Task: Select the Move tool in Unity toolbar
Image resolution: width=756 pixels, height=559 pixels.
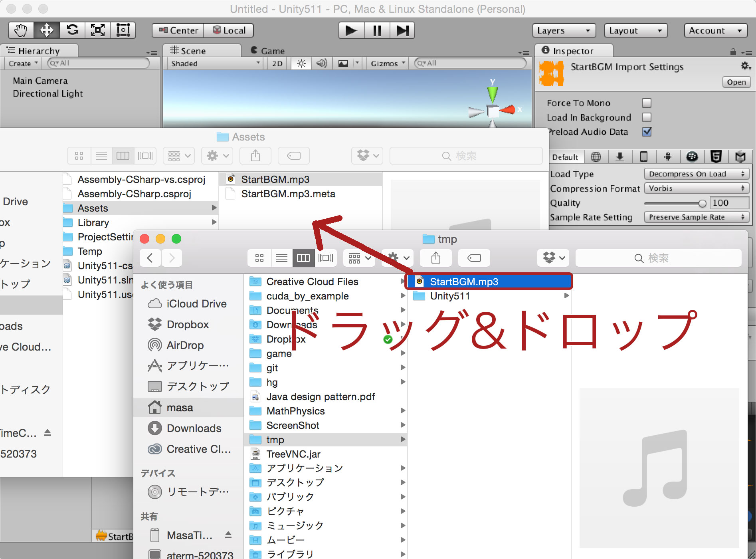Action: (x=47, y=30)
